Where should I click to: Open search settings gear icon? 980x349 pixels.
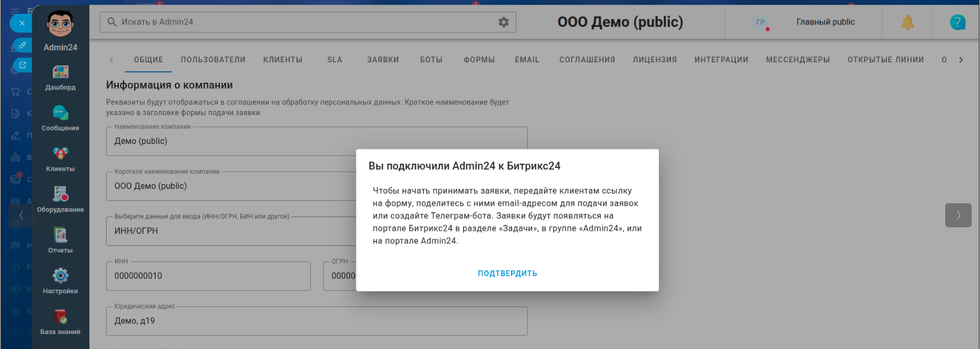click(x=504, y=22)
